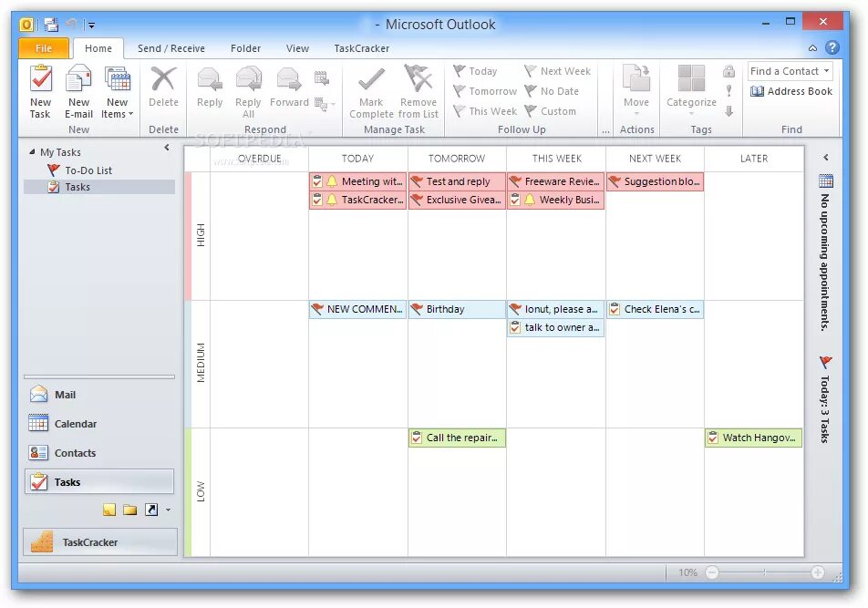Screen dimensions: 868x608
Task: Collapse the My Tasks tree group
Action: click(x=32, y=151)
